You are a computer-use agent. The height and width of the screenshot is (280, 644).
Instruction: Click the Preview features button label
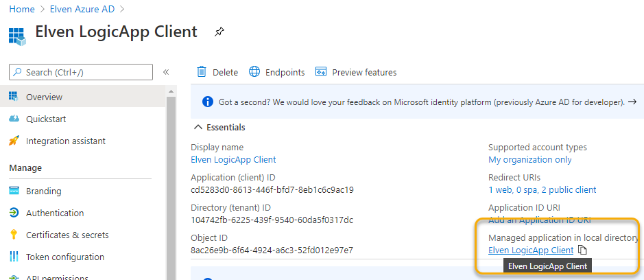364,72
